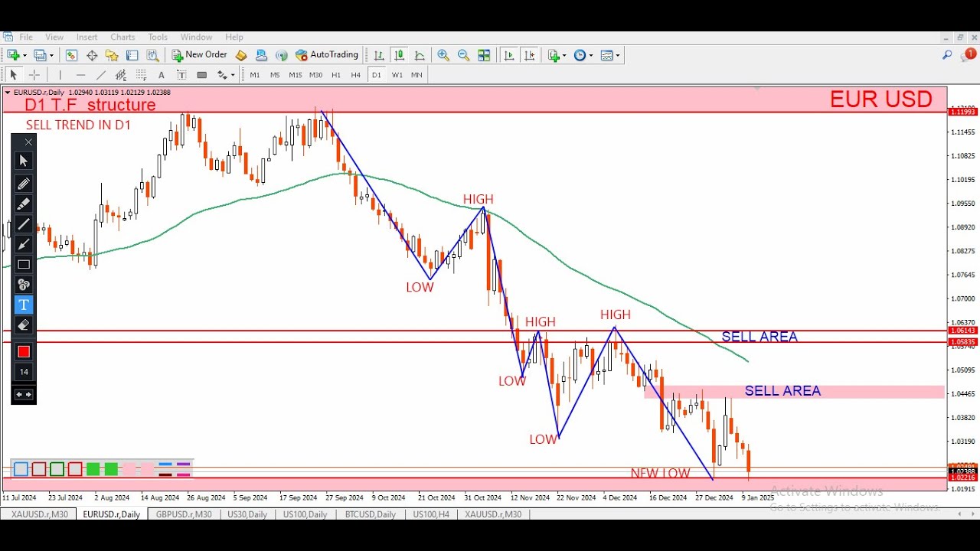Viewport: 980px width, 551px height.
Task: Click the zoom in magnifier icon
Action: 443,55
